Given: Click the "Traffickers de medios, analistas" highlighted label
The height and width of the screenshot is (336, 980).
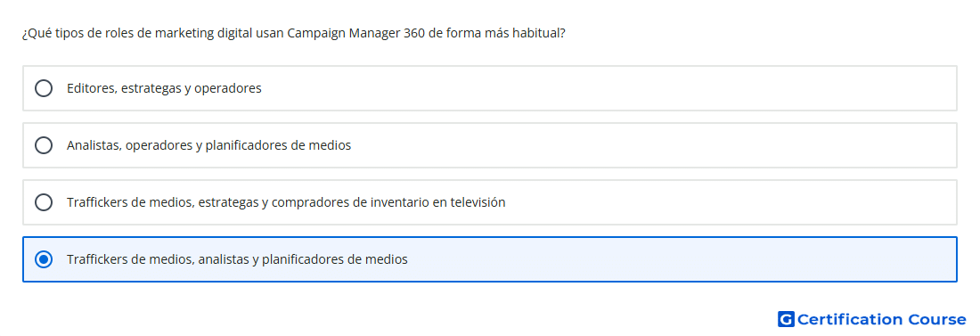Looking at the screenshot, I should tap(237, 259).
